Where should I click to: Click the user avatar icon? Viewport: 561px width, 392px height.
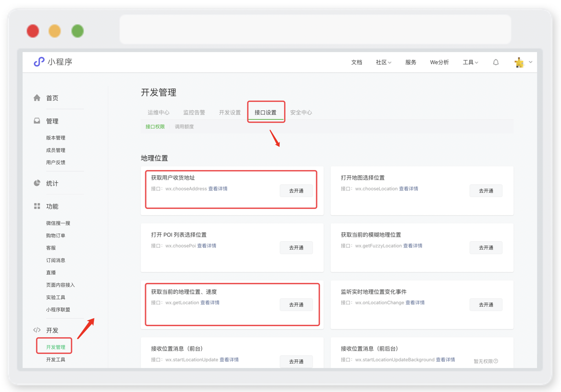coord(519,62)
